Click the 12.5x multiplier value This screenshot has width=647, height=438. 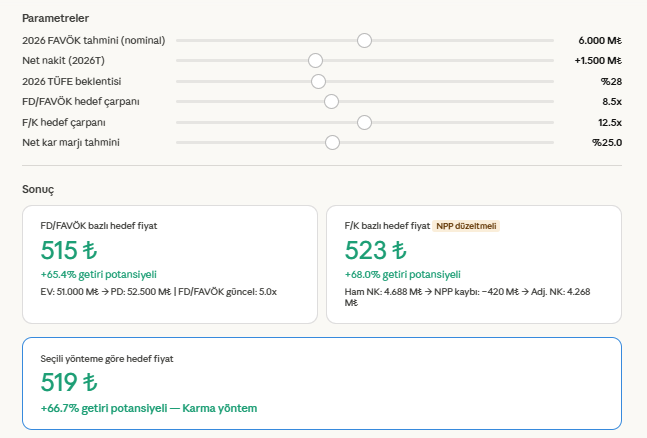pos(610,123)
